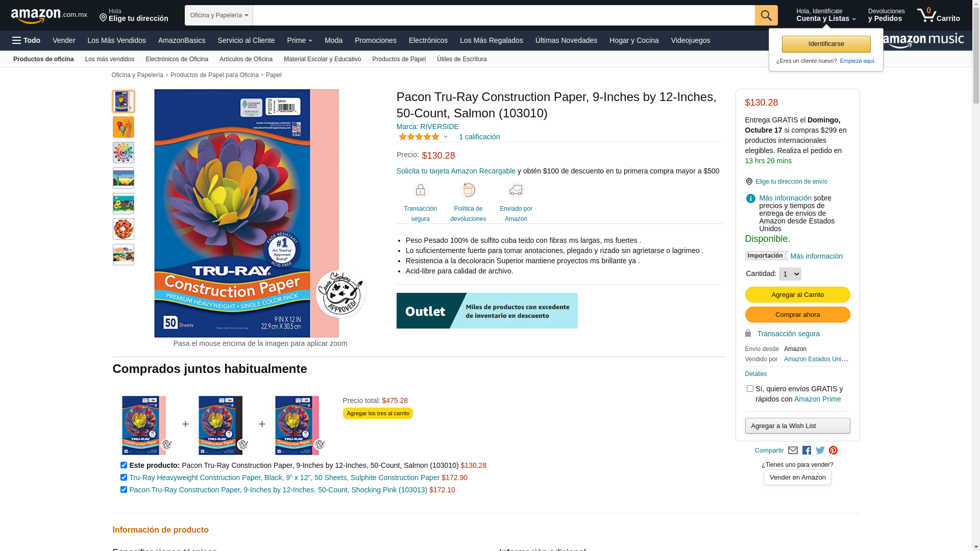Expand the star rating breakdown arrow

coord(446,137)
